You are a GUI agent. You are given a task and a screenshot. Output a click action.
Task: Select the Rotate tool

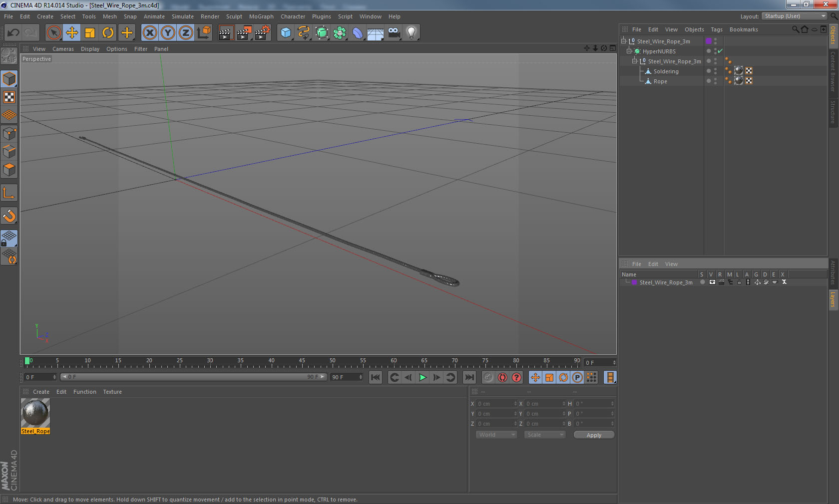pos(108,33)
